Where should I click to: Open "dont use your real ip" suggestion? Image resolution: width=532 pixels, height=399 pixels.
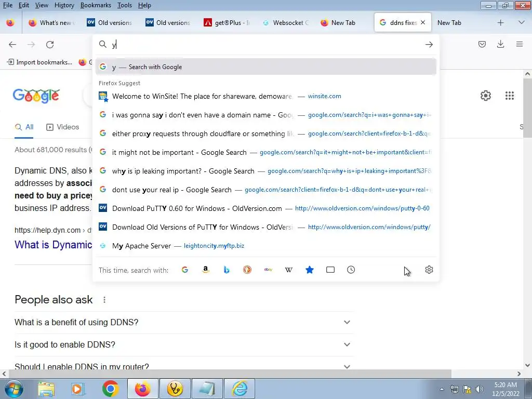(x=265, y=190)
